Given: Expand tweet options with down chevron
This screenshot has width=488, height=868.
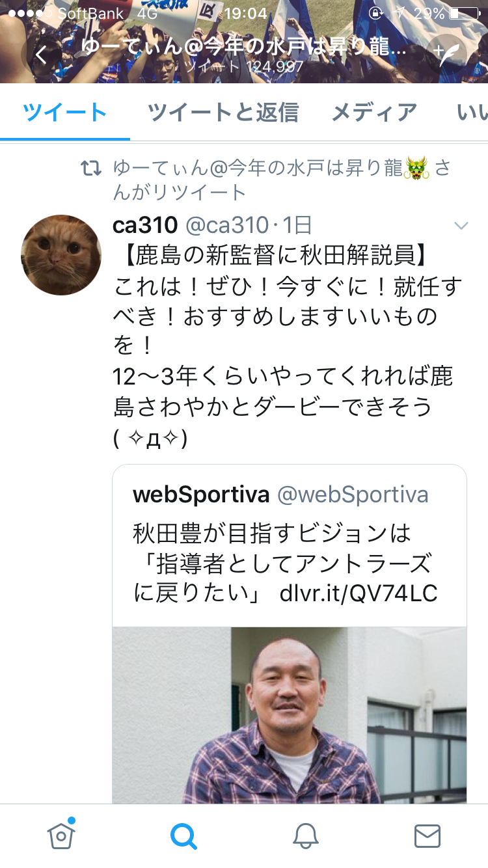Looking at the screenshot, I should click(461, 226).
